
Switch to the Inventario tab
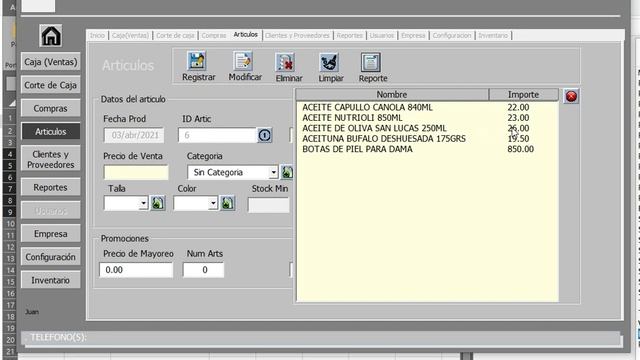pos(493,36)
